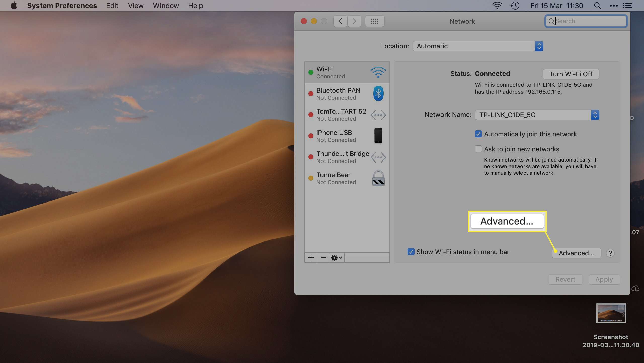
Task: Click the TomTo...TART 52 ethernet icon
Action: (378, 115)
